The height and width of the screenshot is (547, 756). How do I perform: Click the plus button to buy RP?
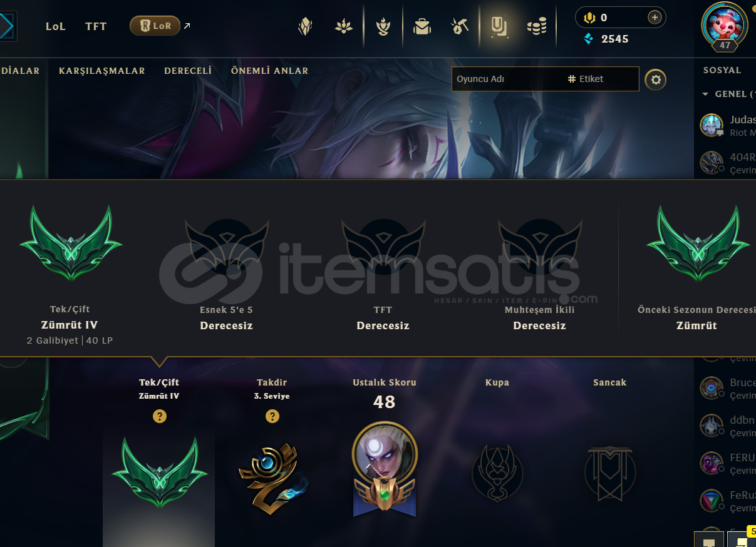[x=655, y=18]
